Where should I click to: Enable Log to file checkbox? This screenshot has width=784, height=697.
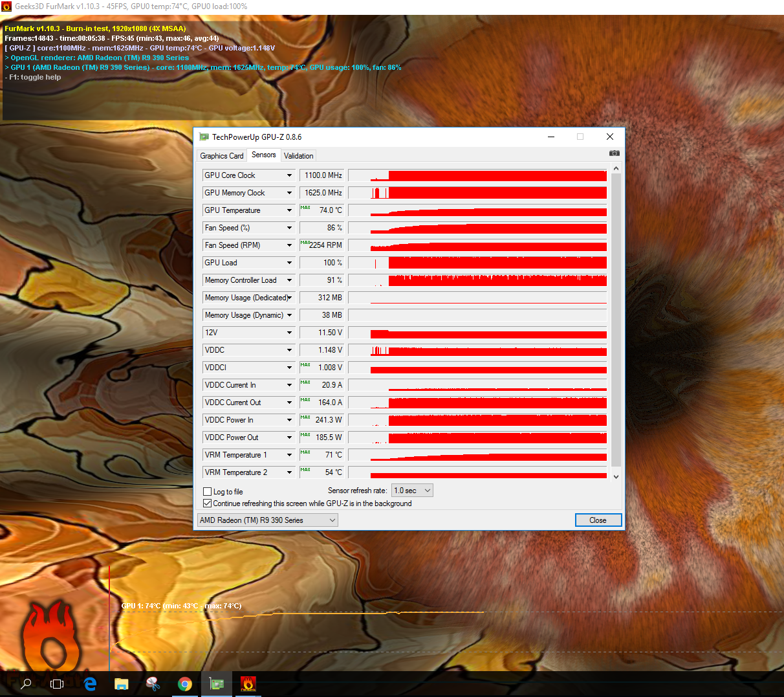[x=208, y=491]
